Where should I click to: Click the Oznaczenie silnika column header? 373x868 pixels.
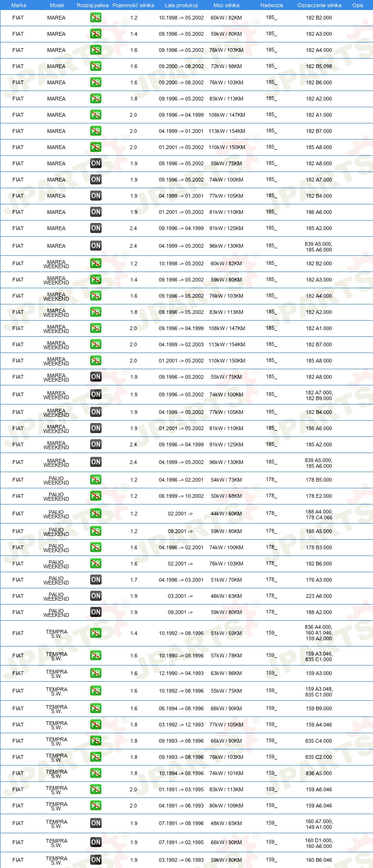[x=319, y=5]
